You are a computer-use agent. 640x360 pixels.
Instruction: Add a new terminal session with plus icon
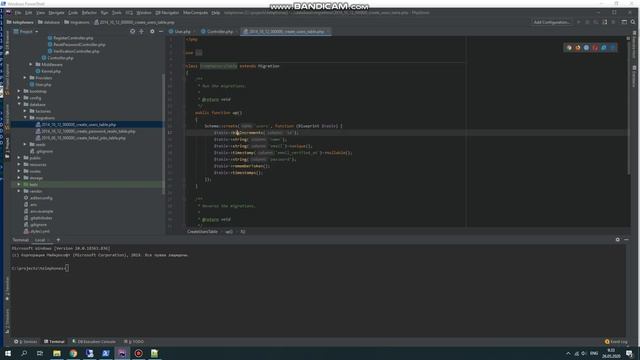coord(58,240)
